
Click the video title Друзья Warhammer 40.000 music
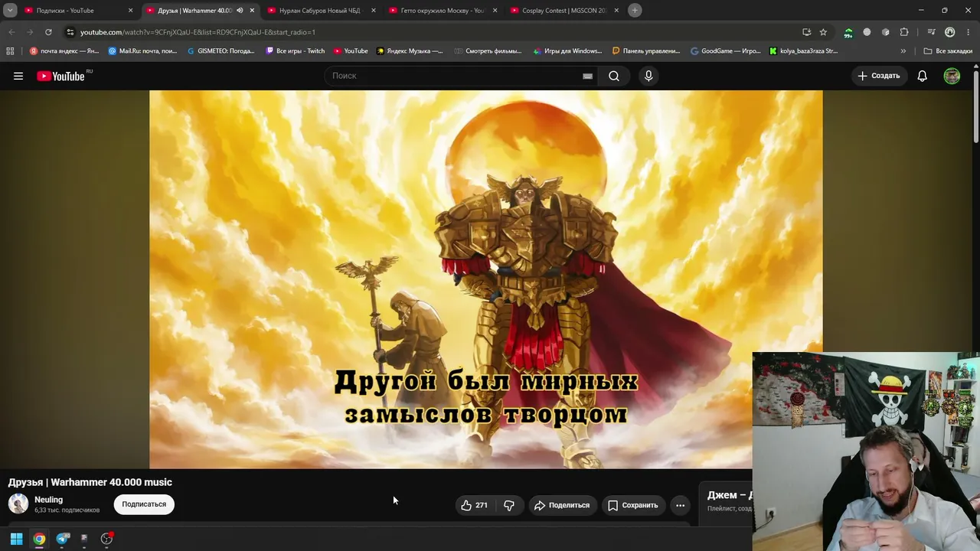click(x=90, y=482)
